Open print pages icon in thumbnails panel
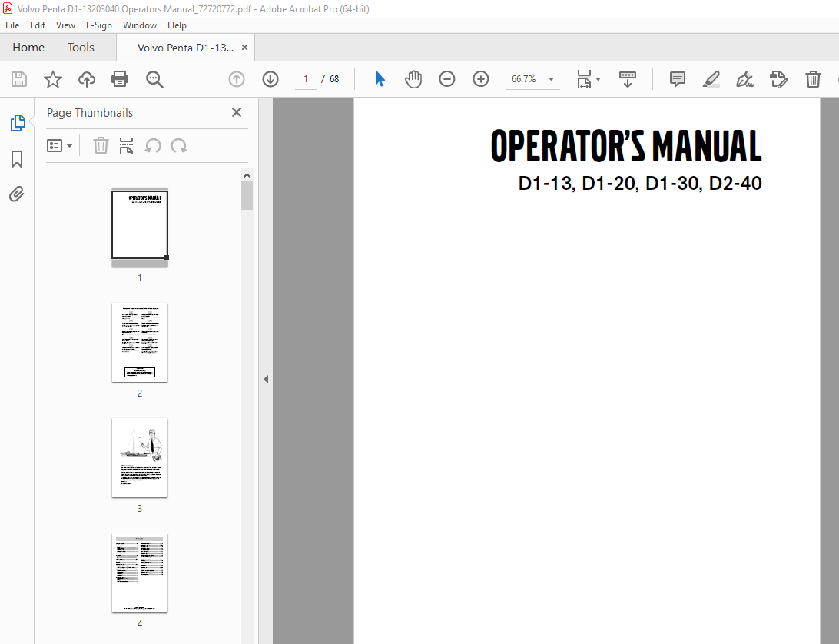This screenshot has width=839, height=644. [x=126, y=145]
